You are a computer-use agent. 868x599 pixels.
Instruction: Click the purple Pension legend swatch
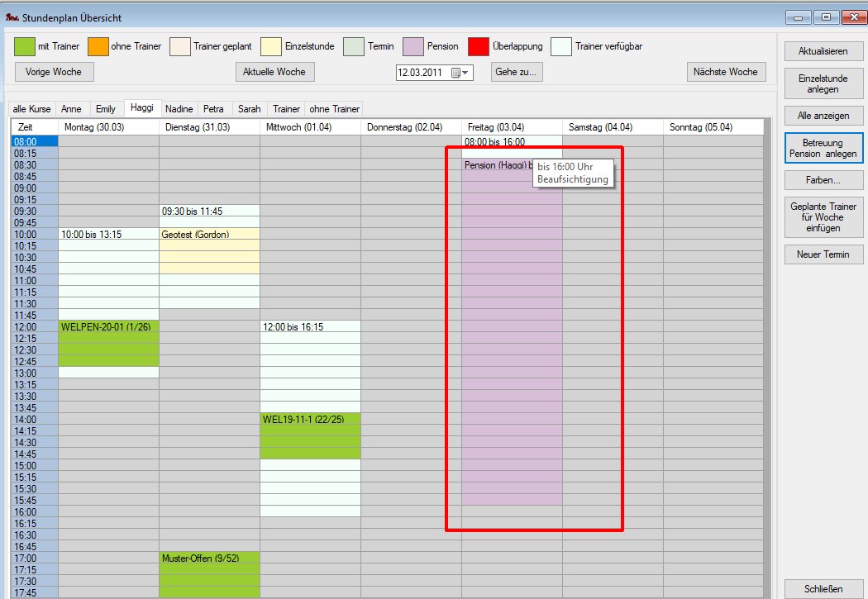tap(413, 46)
